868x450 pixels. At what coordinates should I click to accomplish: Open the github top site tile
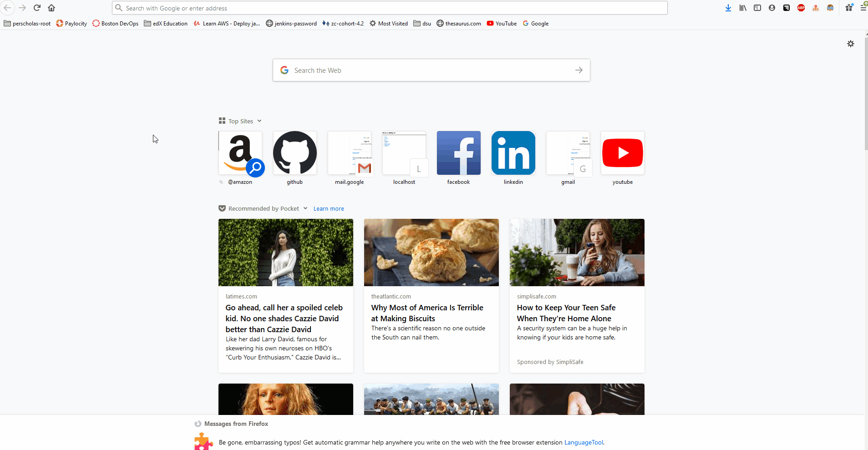tap(295, 153)
